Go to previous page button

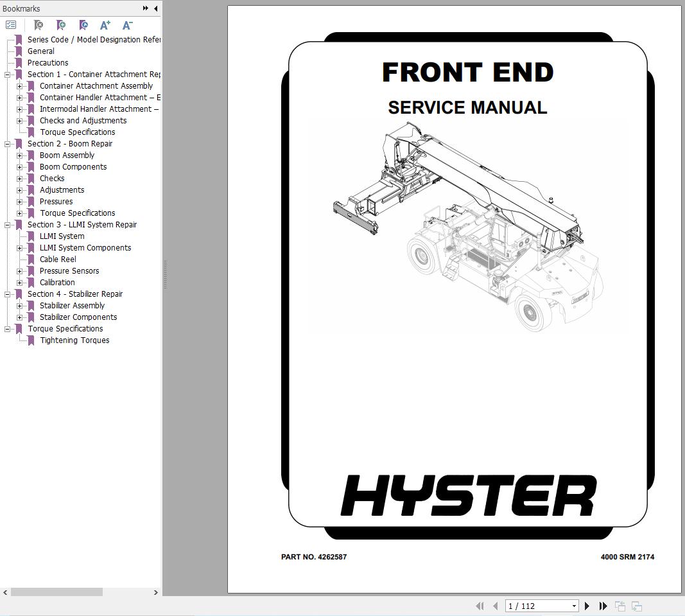[x=496, y=606]
